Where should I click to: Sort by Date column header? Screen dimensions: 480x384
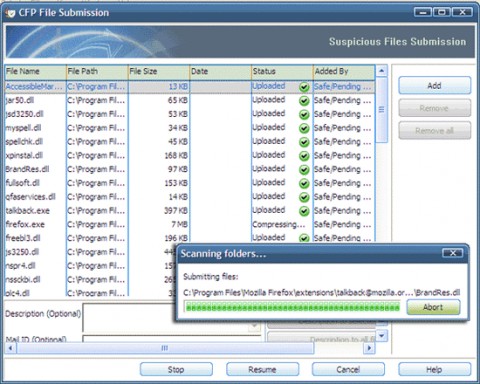[221, 72]
